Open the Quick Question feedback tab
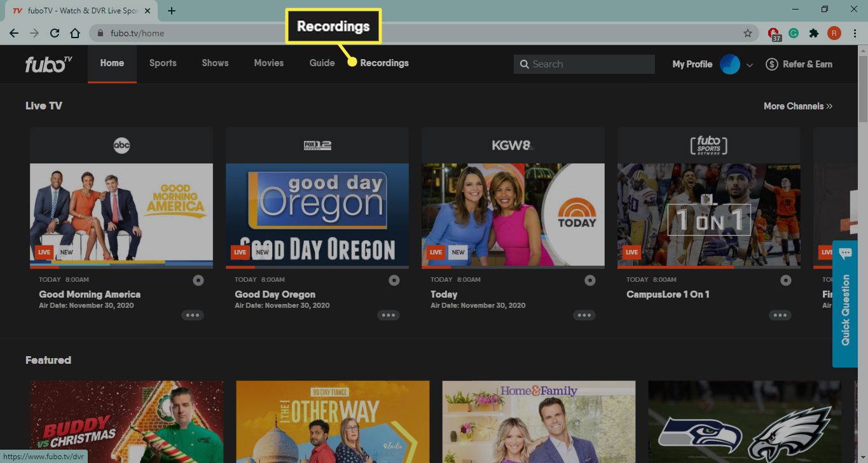The width and height of the screenshot is (868, 463). point(845,304)
